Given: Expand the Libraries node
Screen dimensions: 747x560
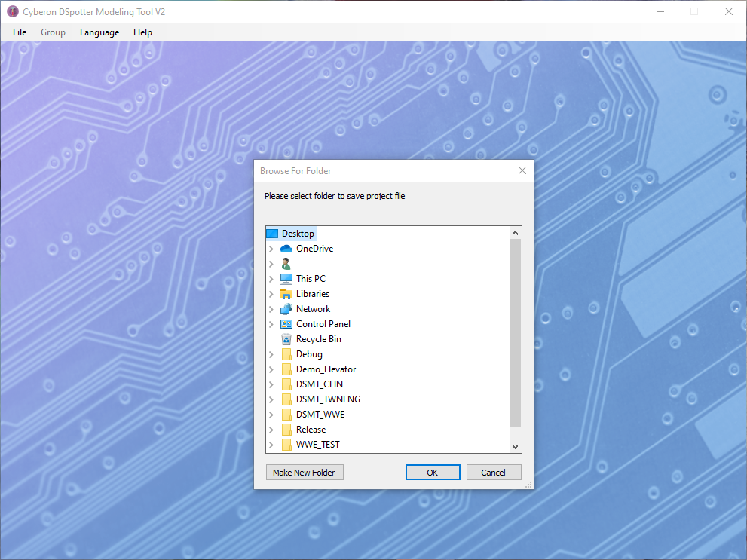Looking at the screenshot, I should (x=271, y=294).
